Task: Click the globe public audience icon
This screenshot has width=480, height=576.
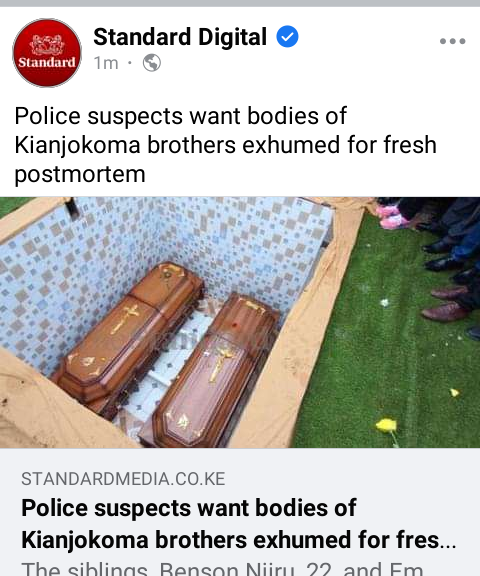Action: click(152, 63)
